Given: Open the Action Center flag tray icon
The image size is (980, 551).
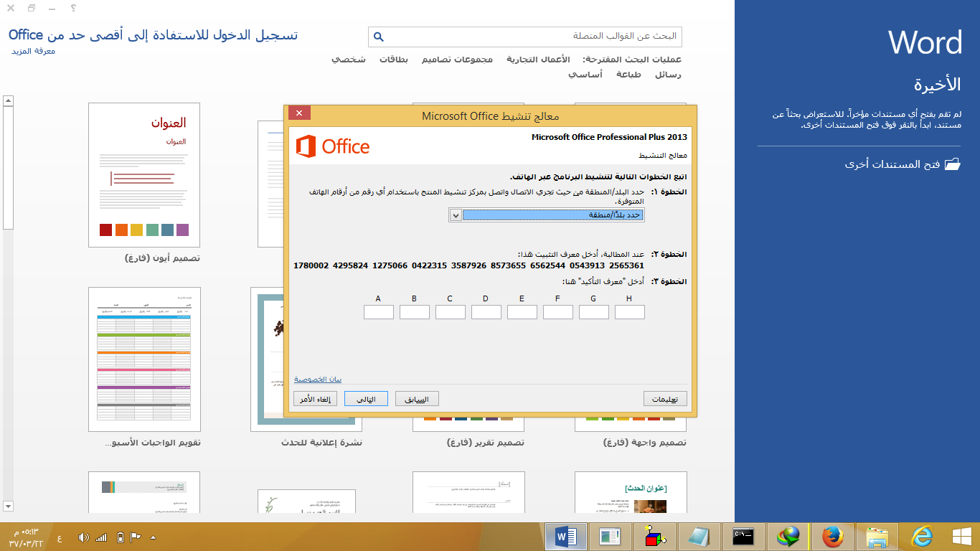Looking at the screenshot, I should 135,537.
